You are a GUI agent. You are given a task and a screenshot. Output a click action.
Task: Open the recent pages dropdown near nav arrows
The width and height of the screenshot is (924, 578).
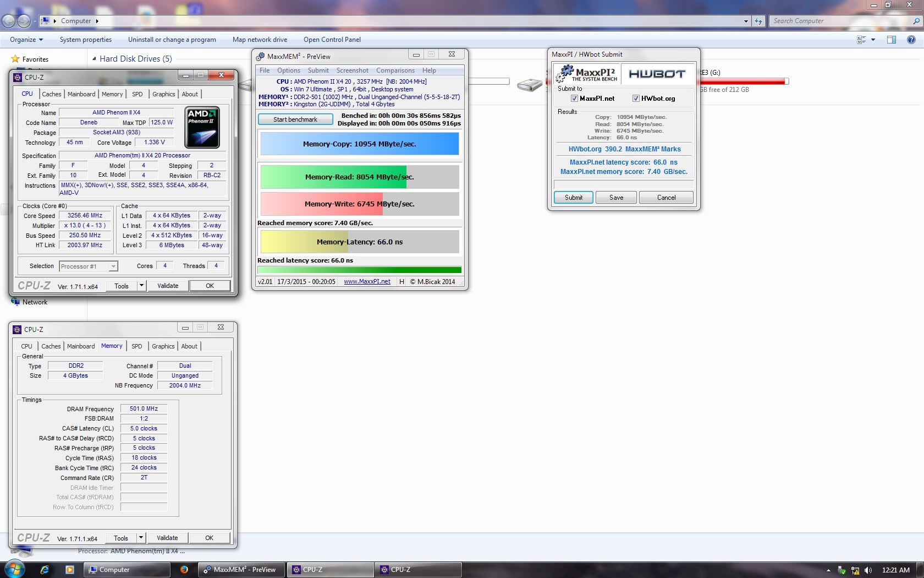[x=35, y=21]
